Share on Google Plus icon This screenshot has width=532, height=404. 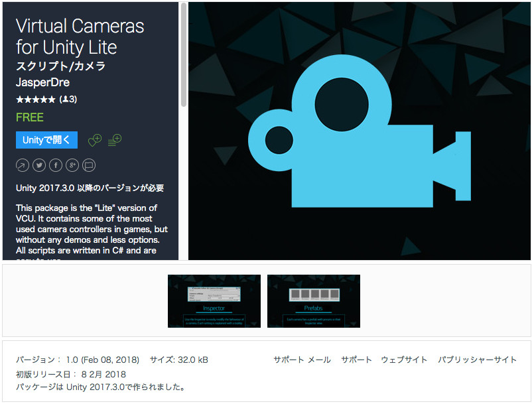(x=72, y=166)
